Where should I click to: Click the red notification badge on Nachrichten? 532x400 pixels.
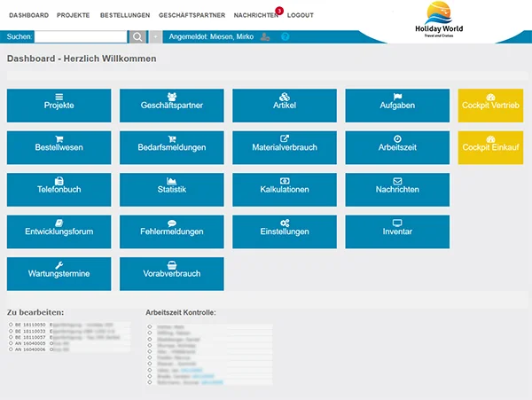279,11
